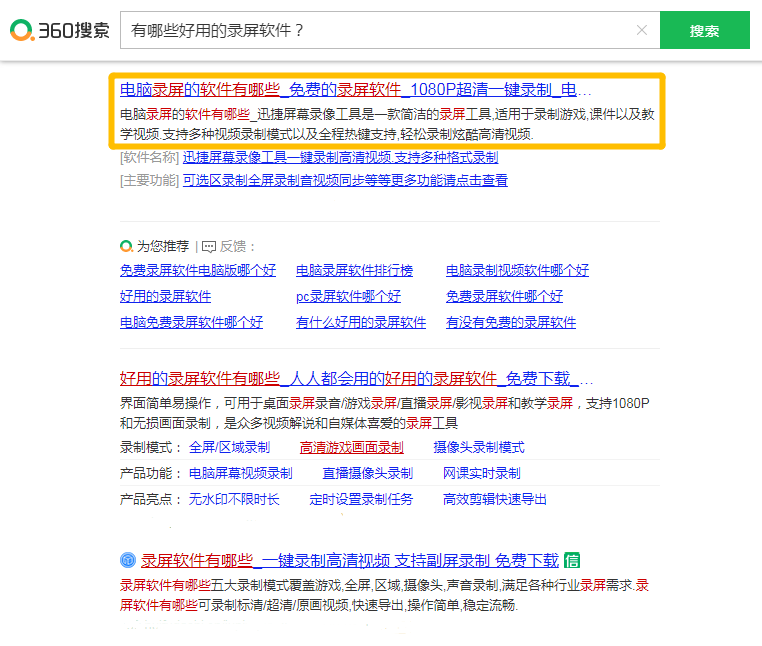Open the 迅捷屏幕录像工具一键录制高清视频 link

tap(340, 157)
